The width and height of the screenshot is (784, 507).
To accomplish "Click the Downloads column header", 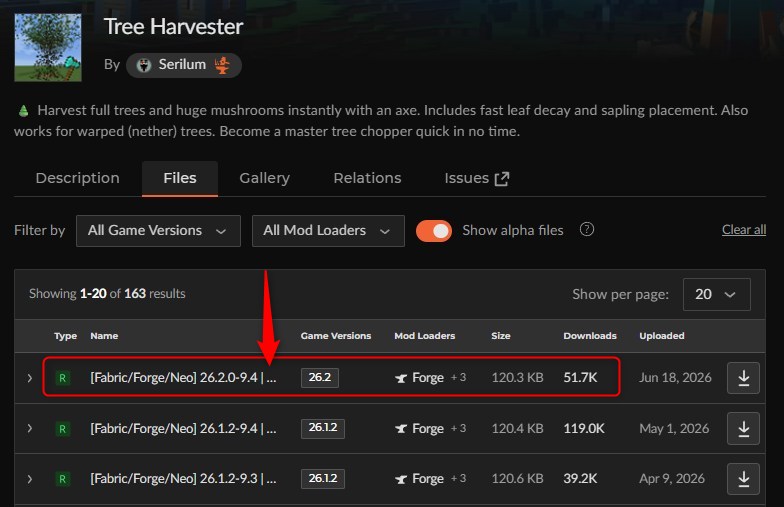I will point(590,336).
